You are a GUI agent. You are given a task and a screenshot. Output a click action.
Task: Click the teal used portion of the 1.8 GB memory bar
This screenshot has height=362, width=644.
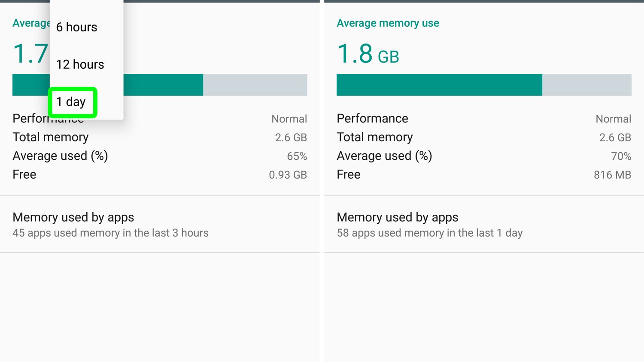click(x=439, y=85)
